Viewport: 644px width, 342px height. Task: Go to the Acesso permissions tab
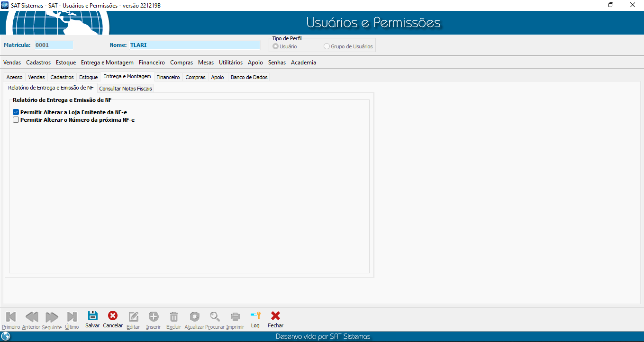(x=14, y=77)
